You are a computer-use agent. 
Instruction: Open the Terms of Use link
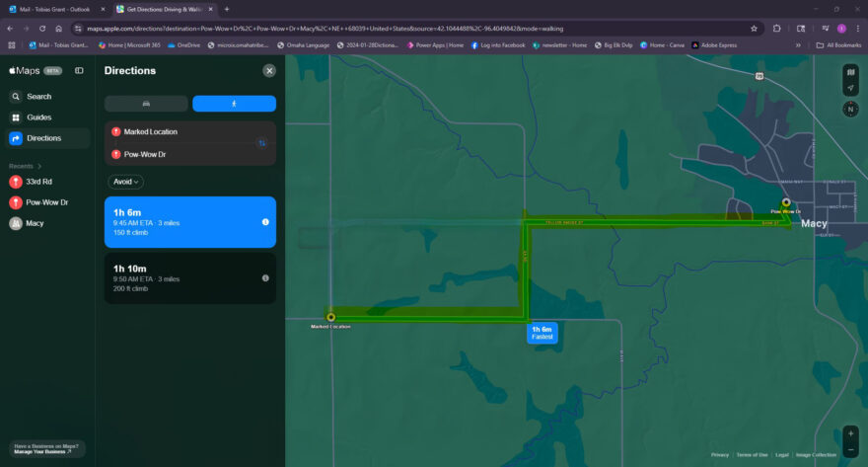pos(752,455)
